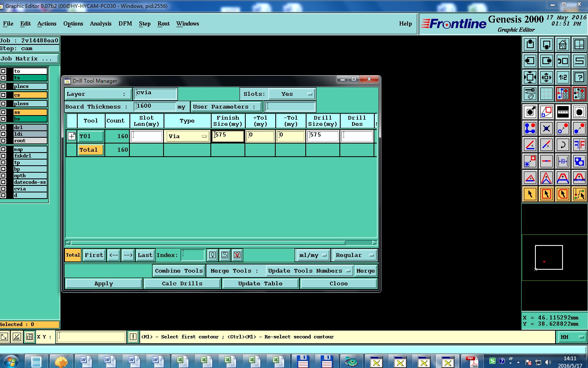
Task: Toggle the checkbox for layer drl
Action: pyautogui.click(x=3, y=127)
